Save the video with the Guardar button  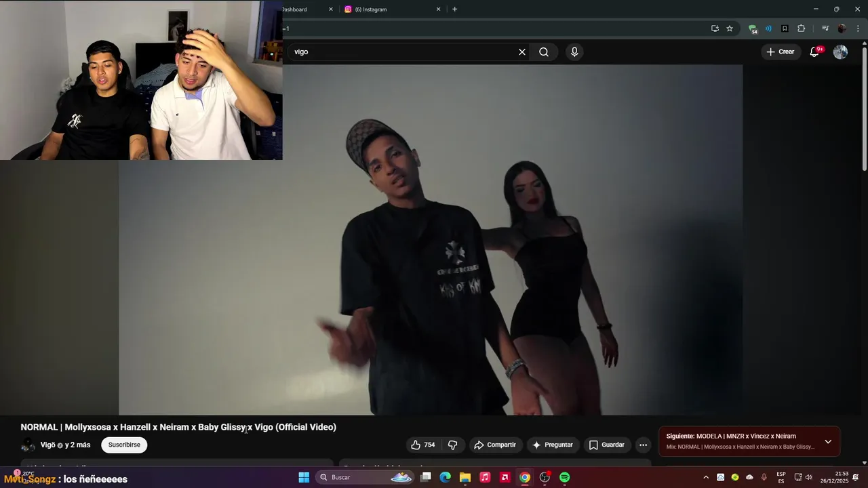(x=606, y=445)
